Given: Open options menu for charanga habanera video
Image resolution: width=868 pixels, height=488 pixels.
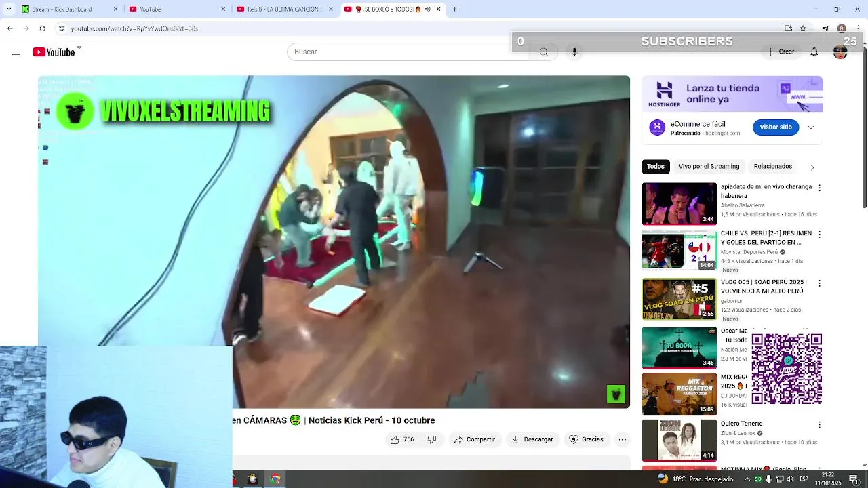Looking at the screenshot, I should point(819,188).
